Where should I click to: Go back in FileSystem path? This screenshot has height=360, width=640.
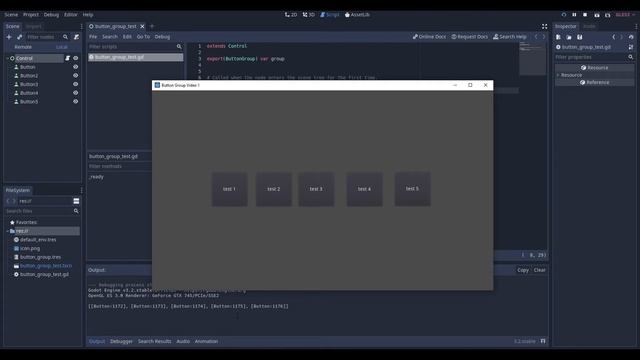pos(8,201)
